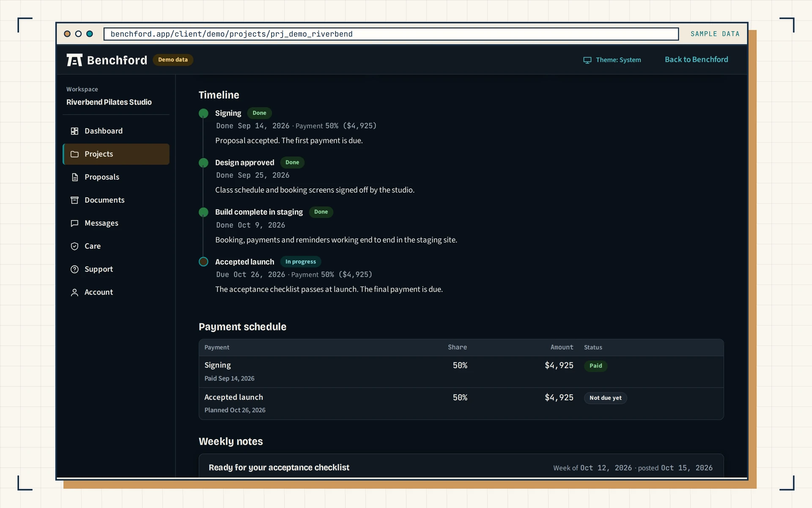Click the Accepted launch payment row title
This screenshot has width=812, height=508.
[233, 397]
